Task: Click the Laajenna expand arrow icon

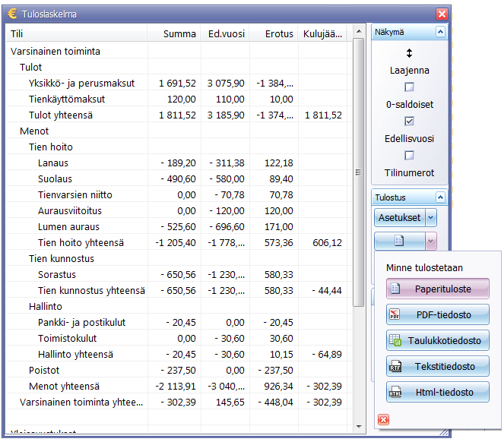Action: [409, 53]
